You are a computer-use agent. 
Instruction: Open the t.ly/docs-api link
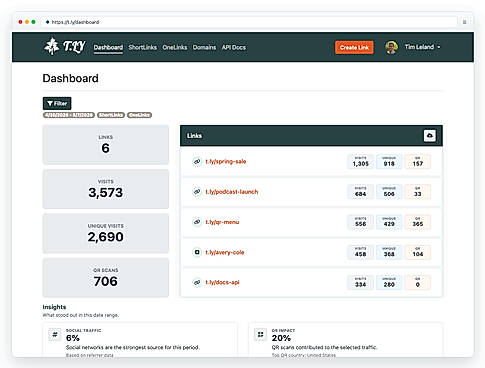tap(222, 282)
